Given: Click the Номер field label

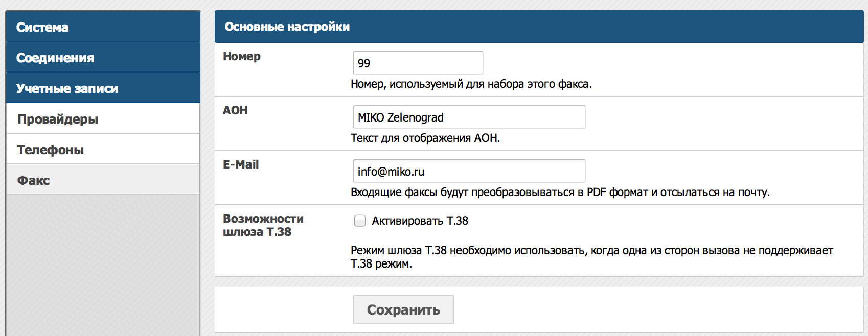Looking at the screenshot, I should coord(242,56).
